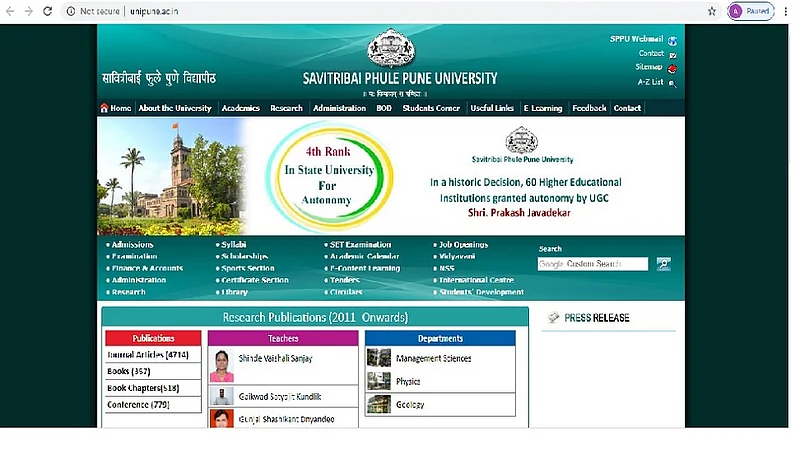The width and height of the screenshot is (800, 450).
Task: Open the Library link
Action: [x=234, y=292]
